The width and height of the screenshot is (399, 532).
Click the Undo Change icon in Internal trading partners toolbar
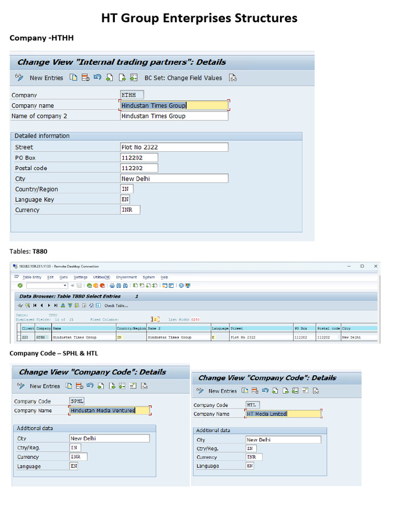97,77
